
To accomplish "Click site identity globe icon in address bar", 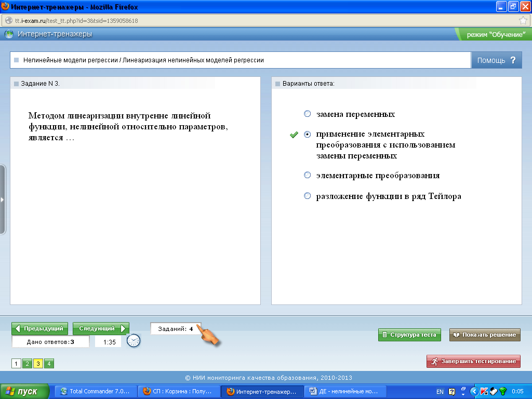I will tap(8, 21).
